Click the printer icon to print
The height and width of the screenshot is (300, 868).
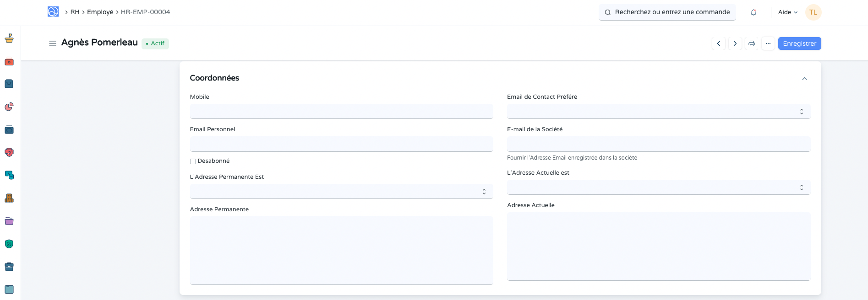tap(752, 43)
